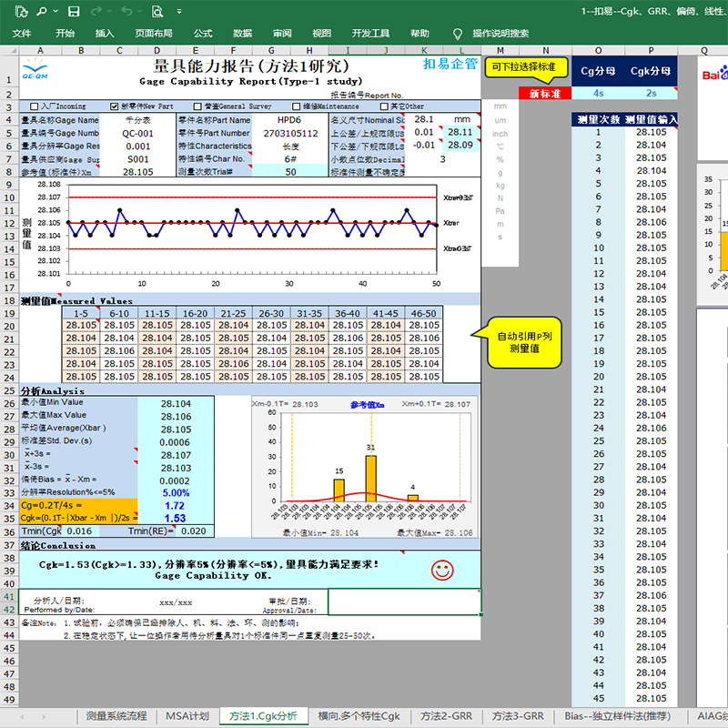Select the Cg result cell 1.72

click(176, 506)
